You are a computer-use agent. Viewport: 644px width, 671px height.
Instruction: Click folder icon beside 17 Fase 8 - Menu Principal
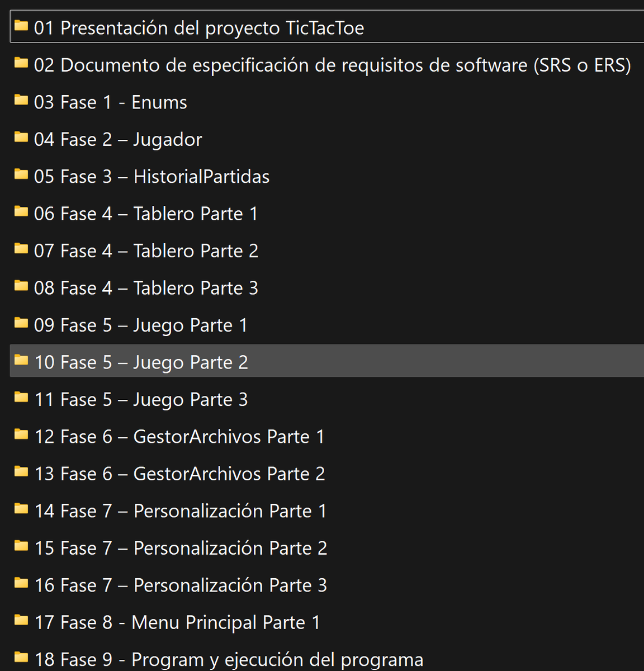[x=21, y=620]
